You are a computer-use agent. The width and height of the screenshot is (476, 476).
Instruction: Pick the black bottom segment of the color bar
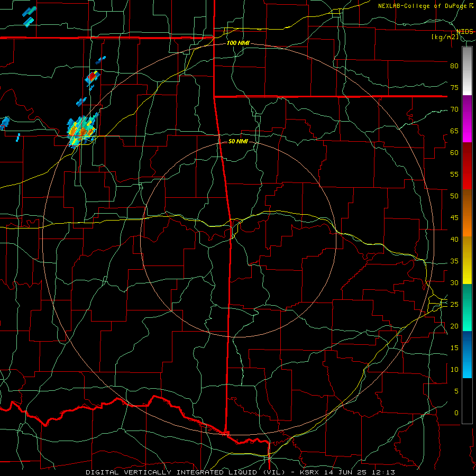click(x=467, y=401)
